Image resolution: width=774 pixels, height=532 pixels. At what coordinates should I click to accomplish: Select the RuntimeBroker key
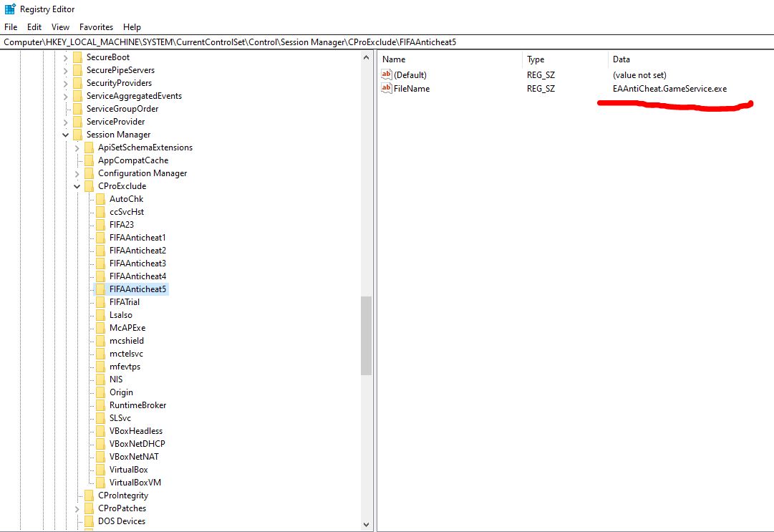tap(137, 405)
